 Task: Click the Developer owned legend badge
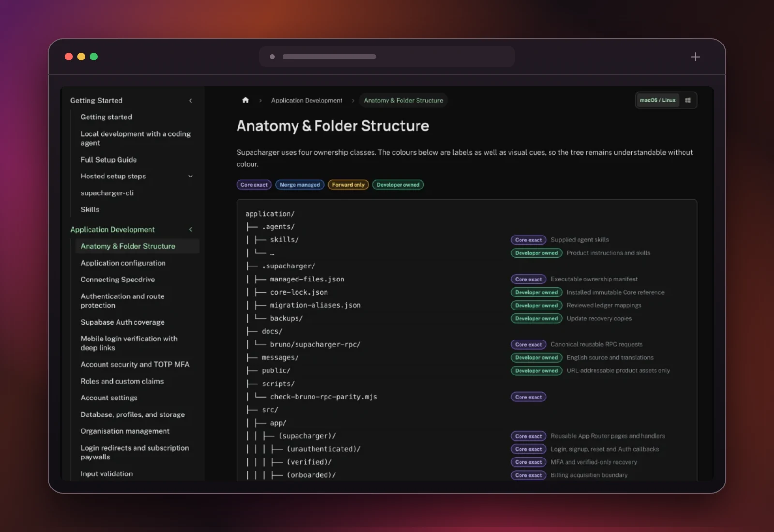tap(398, 185)
